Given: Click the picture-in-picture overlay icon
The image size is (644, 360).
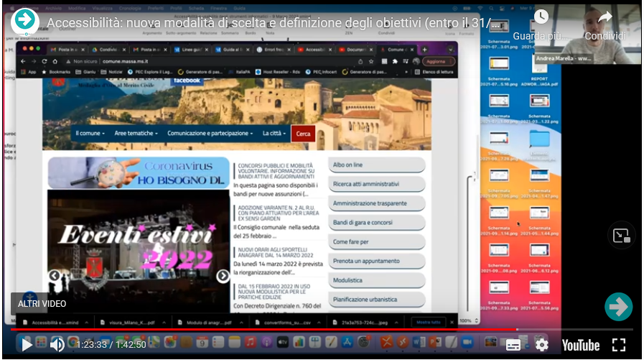Looking at the screenshot, I should tap(621, 236).
